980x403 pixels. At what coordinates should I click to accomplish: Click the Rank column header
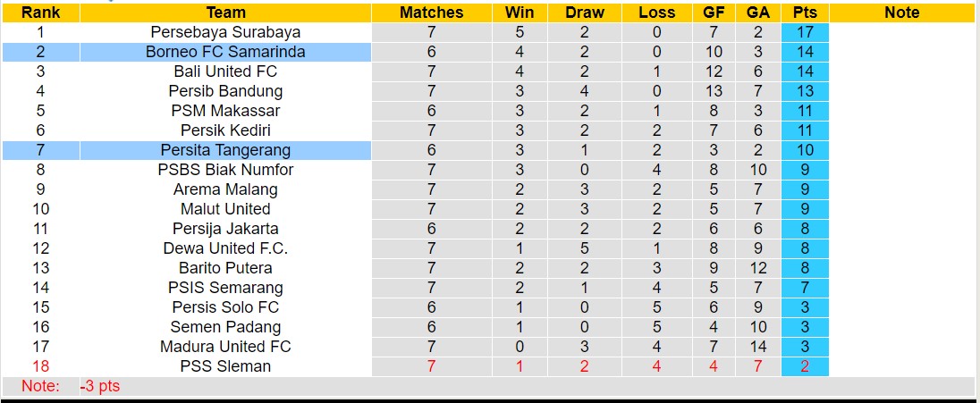40,13
